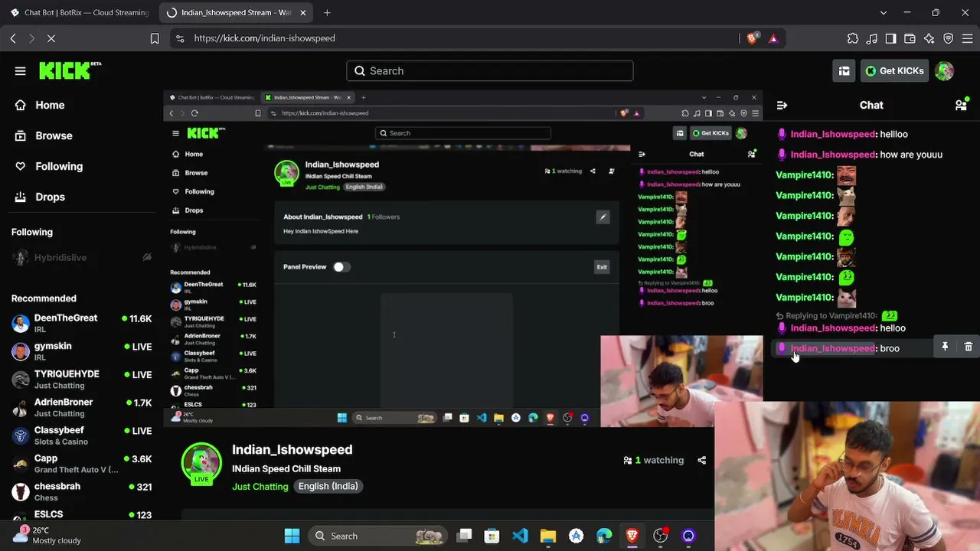Screen dimensions: 980x551
Task: Open Classybeef recommended channel
Action: pos(82,435)
